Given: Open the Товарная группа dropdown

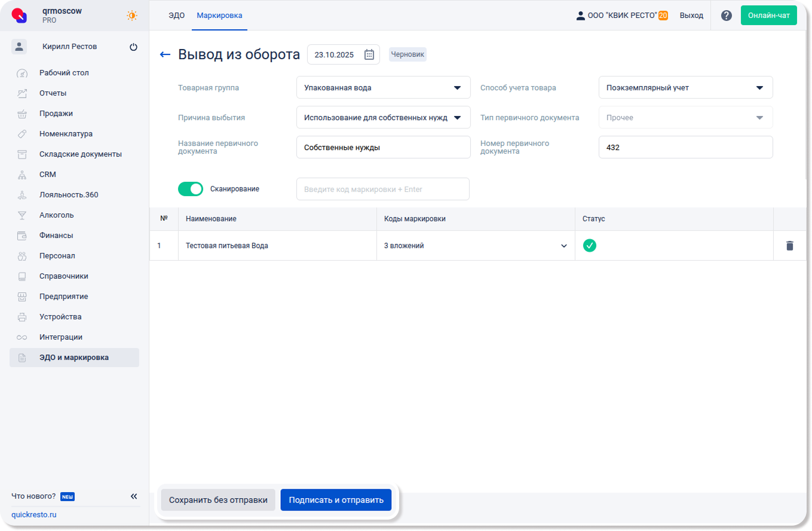Looking at the screenshot, I should click(x=383, y=88).
